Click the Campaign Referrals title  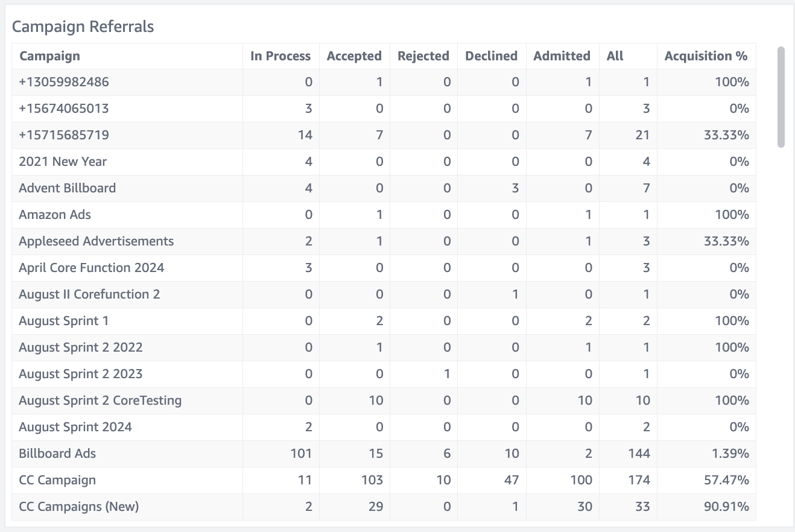click(83, 27)
